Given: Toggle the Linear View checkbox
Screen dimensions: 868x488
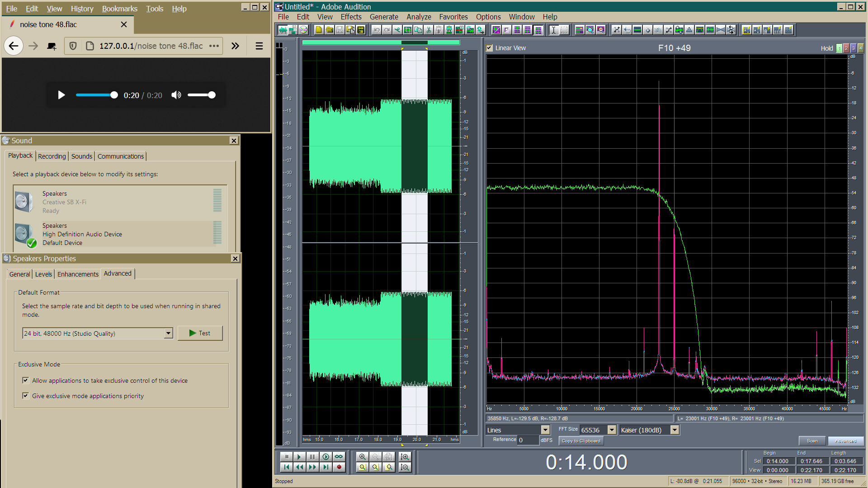Looking at the screenshot, I should click(x=489, y=48).
